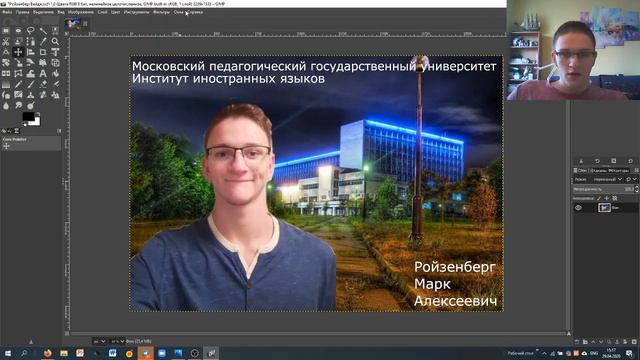Select the Eraser tool
The height and width of the screenshot is (360, 640).
(43, 84)
